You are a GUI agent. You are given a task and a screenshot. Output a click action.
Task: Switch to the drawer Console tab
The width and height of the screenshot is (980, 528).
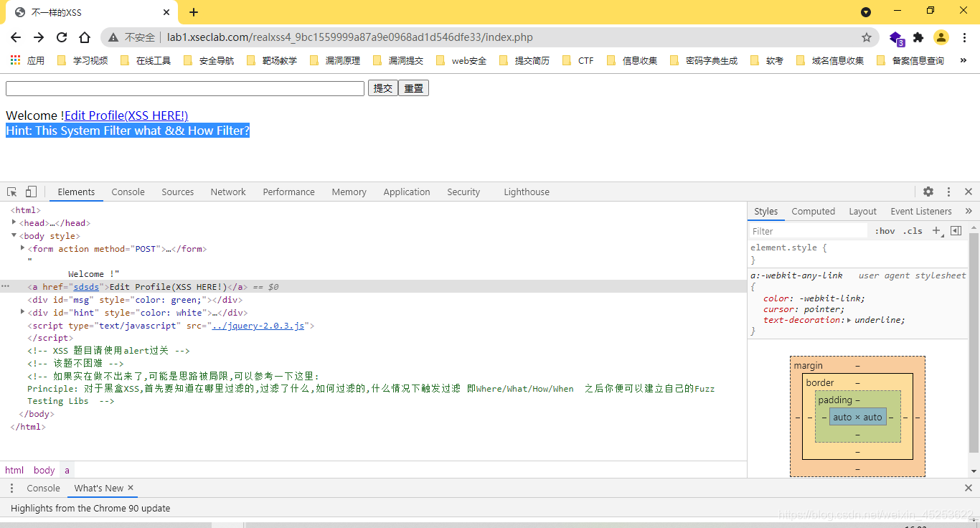(x=43, y=488)
